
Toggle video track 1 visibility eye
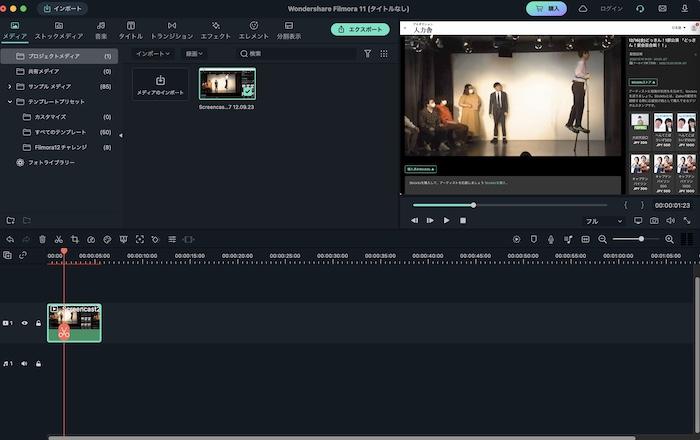click(x=25, y=323)
